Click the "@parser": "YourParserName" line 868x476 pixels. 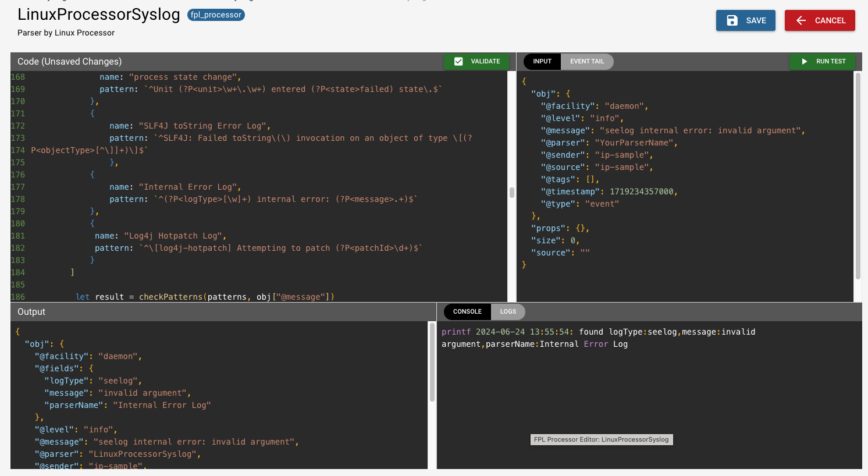click(x=609, y=143)
